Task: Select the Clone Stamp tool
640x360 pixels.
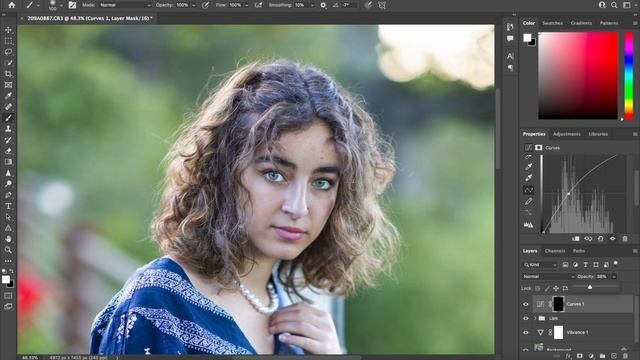Action: (8, 129)
